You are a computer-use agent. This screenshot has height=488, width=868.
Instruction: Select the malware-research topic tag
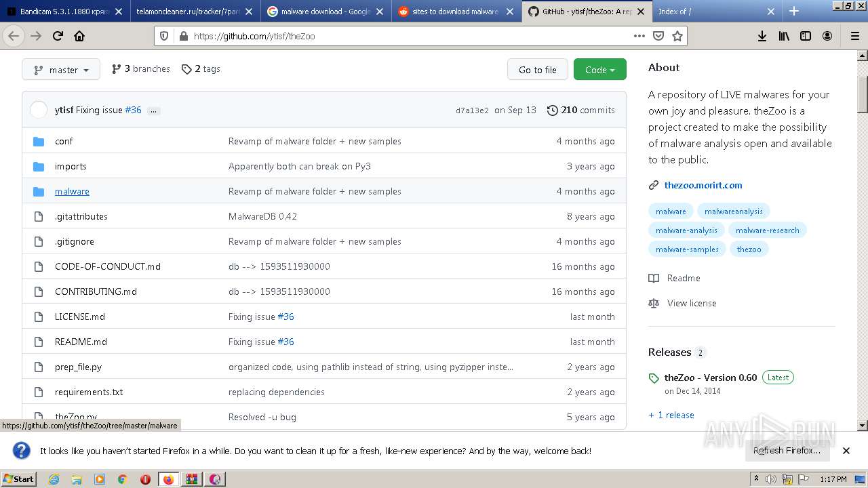(768, 230)
